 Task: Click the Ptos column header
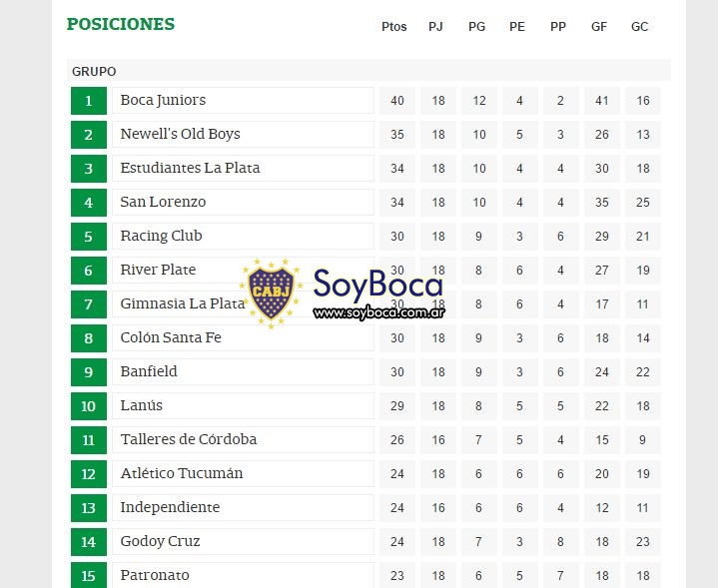click(393, 27)
